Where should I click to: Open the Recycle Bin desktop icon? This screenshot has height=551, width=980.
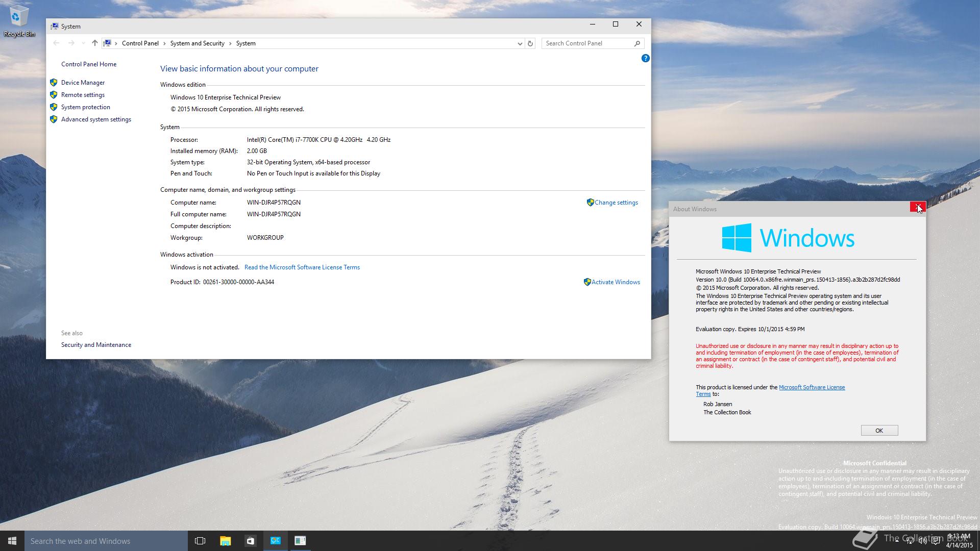(19, 21)
